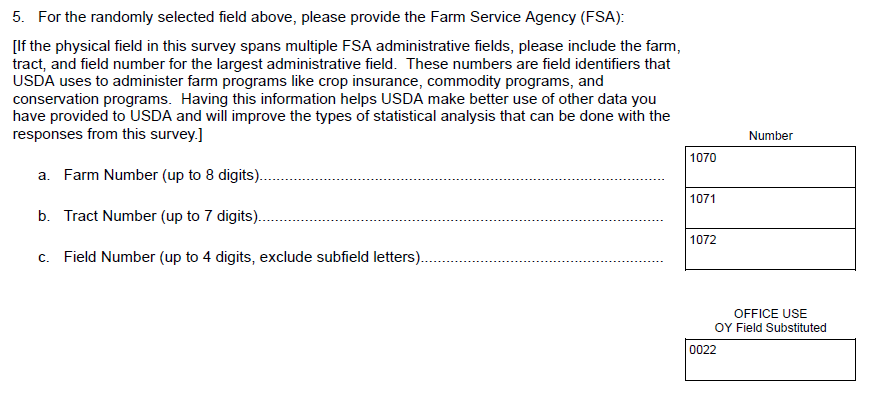
Task: Select the 'Farm Number (up to 8 digits)' label
Action: point(162,175)
